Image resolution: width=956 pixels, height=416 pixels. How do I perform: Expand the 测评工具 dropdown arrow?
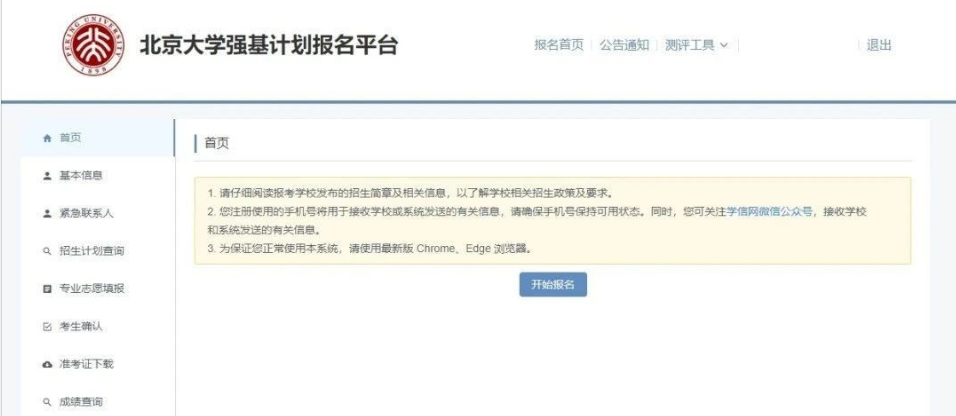point(724,45)
